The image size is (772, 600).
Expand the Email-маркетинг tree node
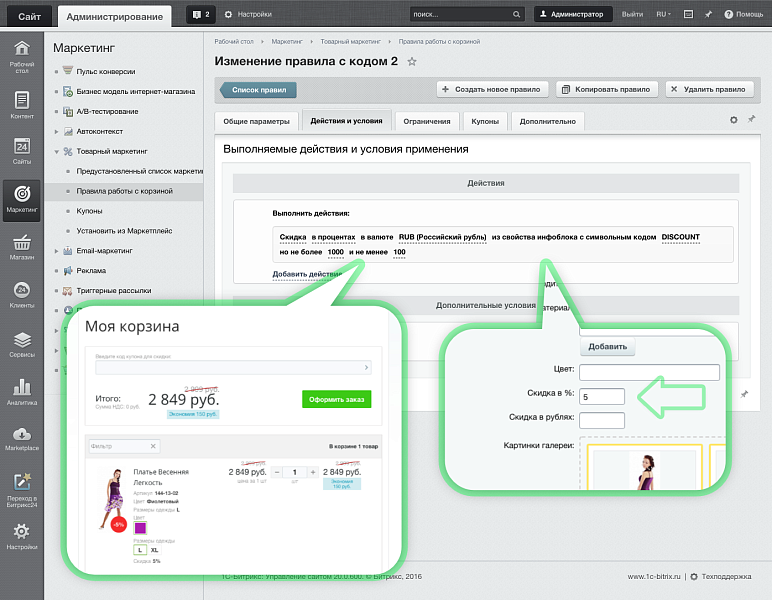point(56,250)
